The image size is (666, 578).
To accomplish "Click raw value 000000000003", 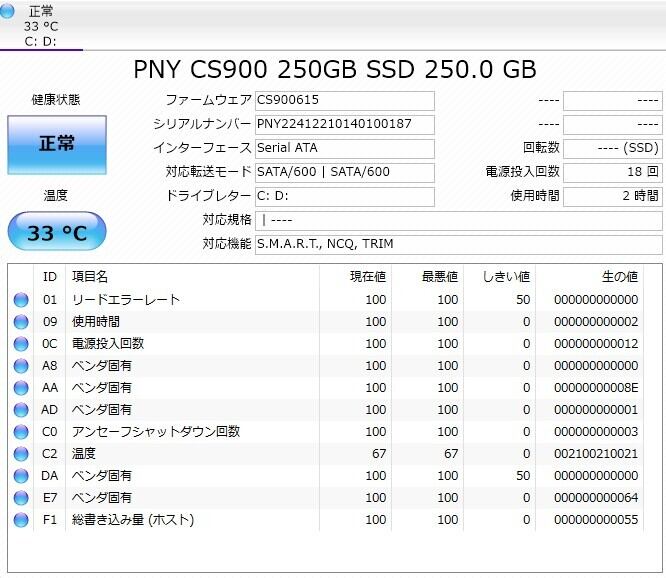I will [596, 432].
